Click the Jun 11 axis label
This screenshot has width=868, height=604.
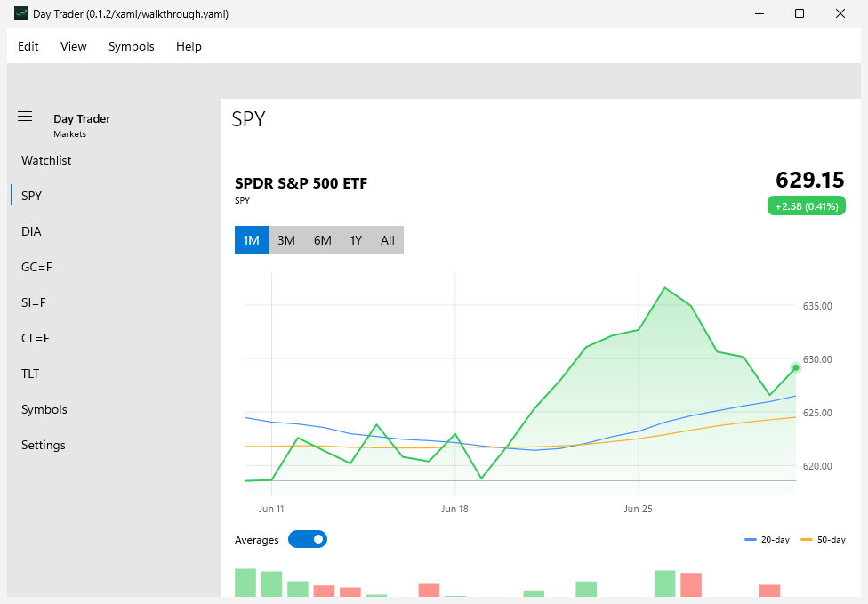point(271,509)
